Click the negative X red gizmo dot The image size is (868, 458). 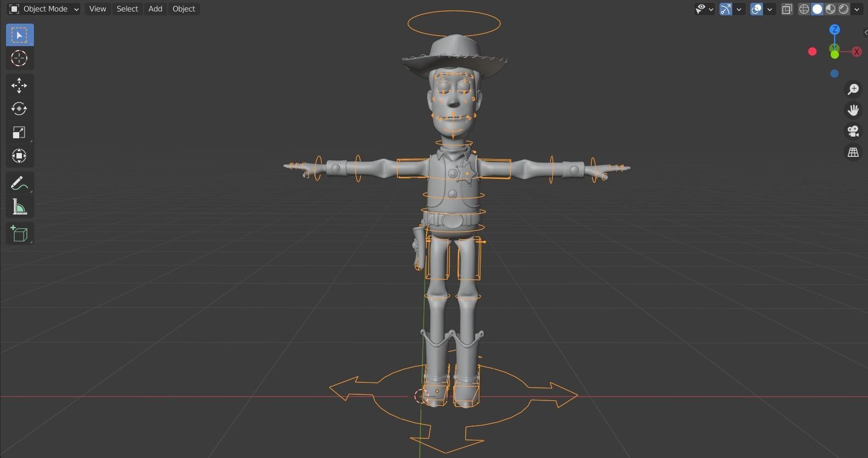(813, 52)
